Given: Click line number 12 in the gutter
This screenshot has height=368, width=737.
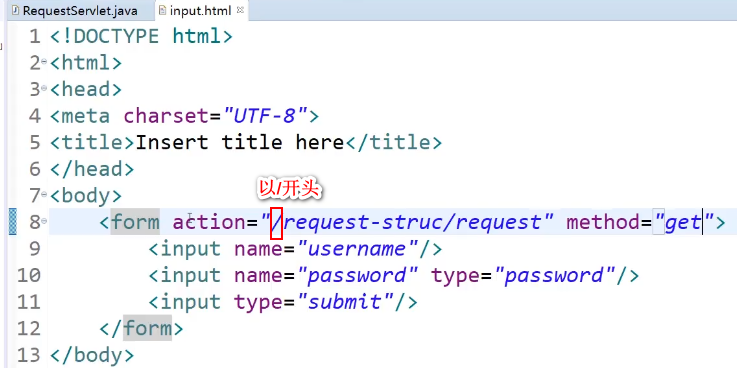Looking at the screenshot, I should coord(29,328).
